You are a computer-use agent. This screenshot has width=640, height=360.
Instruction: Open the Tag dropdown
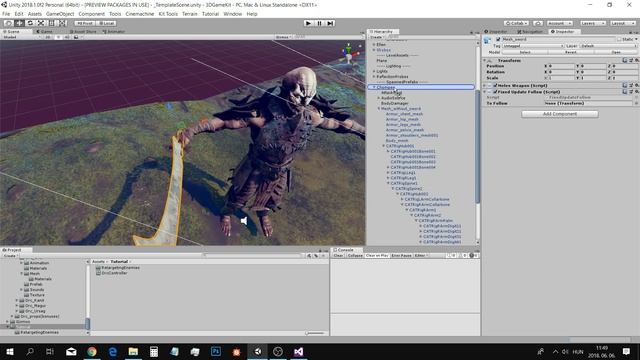tap(533, 46)
